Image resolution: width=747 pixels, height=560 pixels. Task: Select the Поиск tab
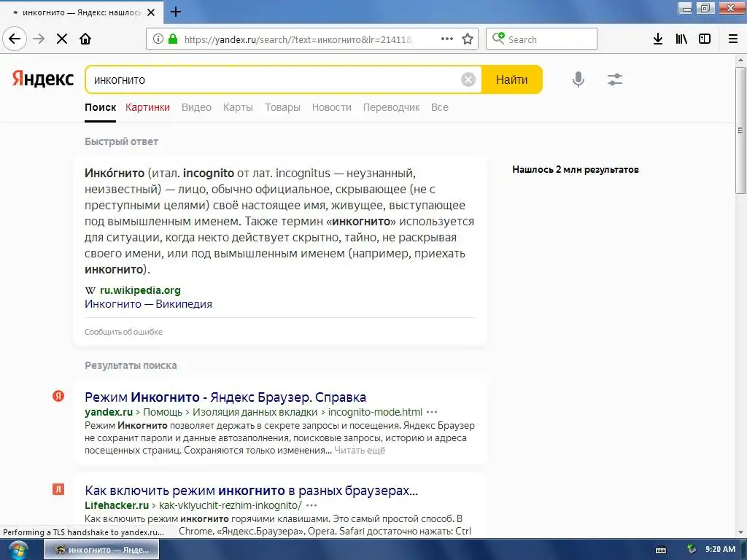click(100, 108)
